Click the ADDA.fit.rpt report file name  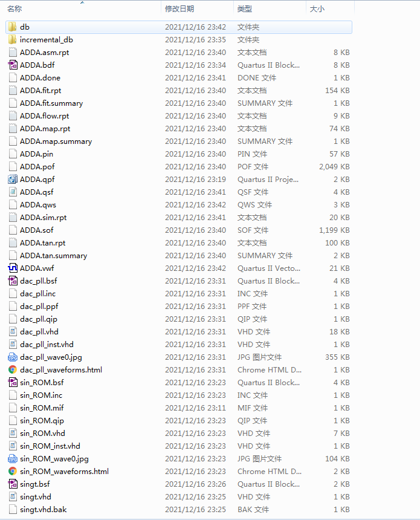point(40,91)
